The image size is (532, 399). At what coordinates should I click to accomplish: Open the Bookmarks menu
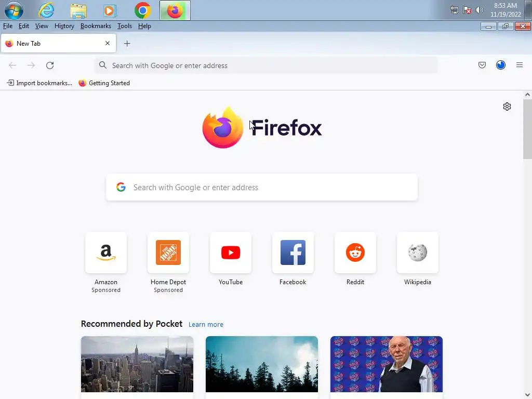pyautogui.click(x=96, y=26)
